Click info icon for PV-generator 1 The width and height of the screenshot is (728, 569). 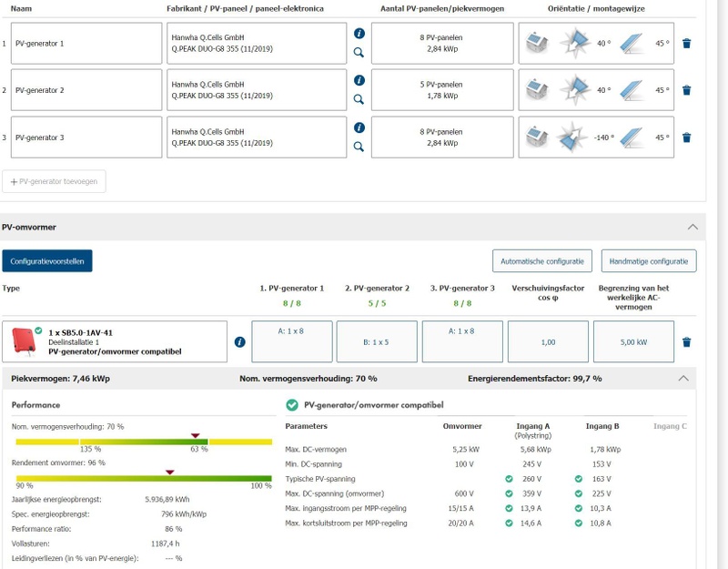359,33
